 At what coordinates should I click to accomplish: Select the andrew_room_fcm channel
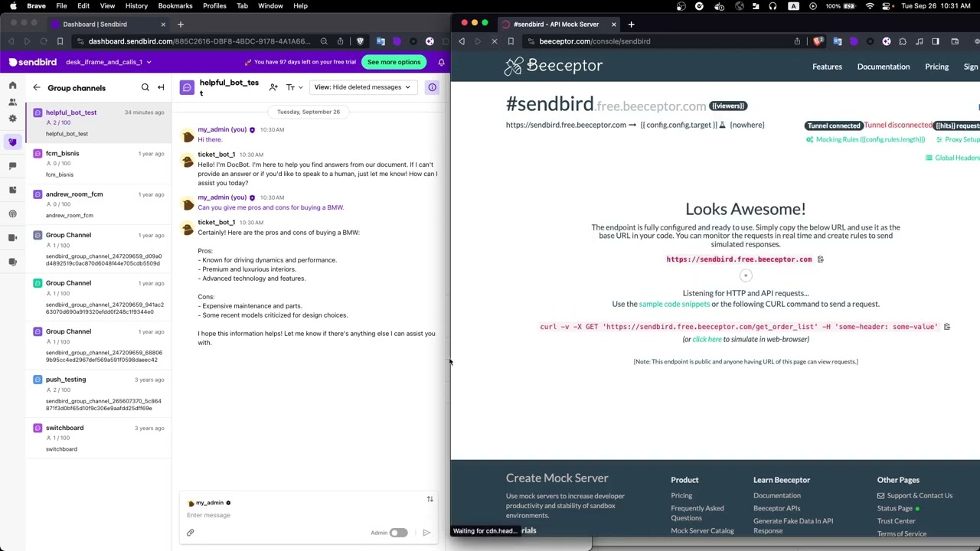tap(99, 204)
